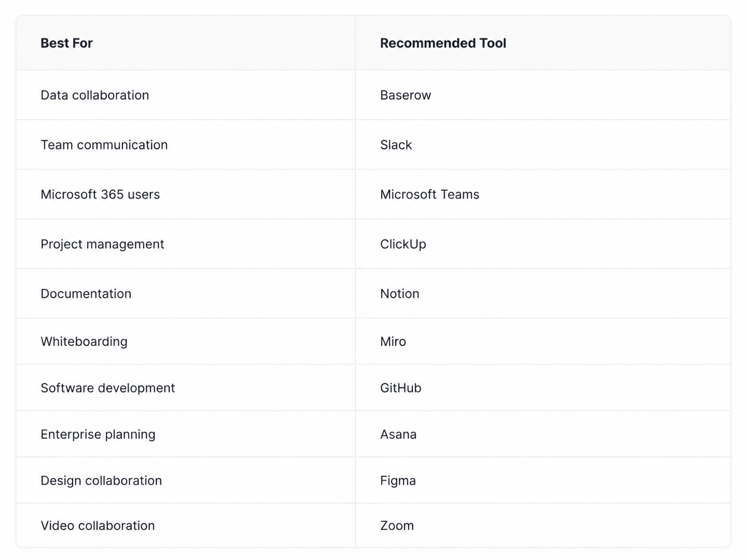Select the 'Documentation' cell
The width and height of the screenshot is (747, 560).
(186, 293)
